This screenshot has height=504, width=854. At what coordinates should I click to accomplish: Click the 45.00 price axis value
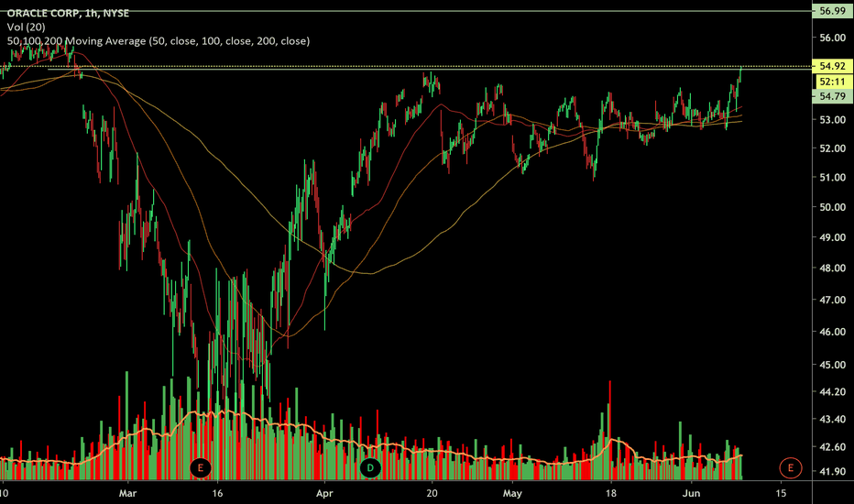833,365
